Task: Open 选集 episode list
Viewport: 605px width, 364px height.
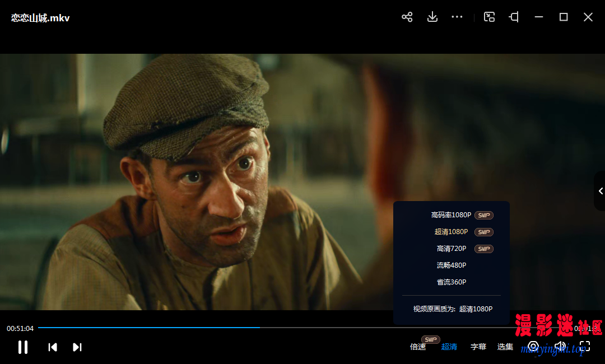Action: coord(505,347)
